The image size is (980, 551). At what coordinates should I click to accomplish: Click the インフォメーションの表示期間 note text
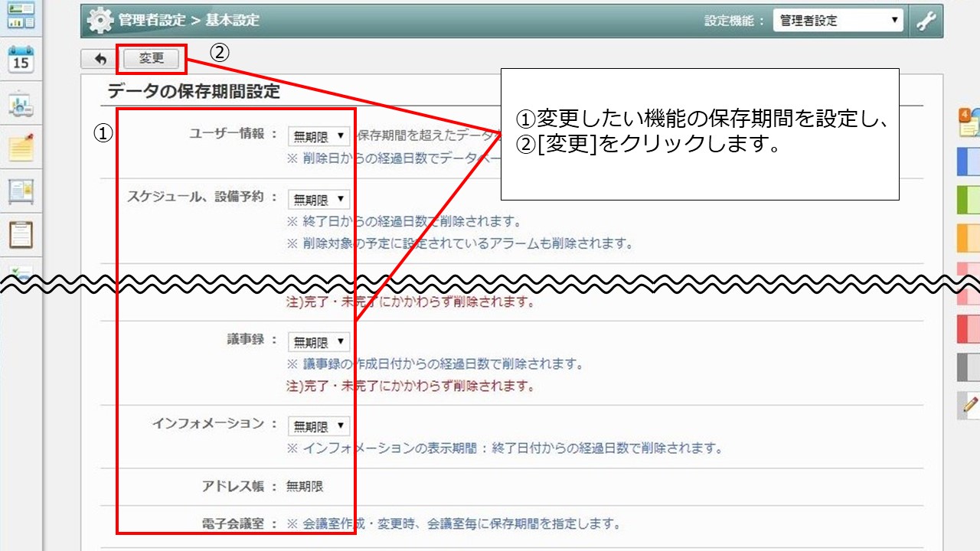click(x=505, y=448)
